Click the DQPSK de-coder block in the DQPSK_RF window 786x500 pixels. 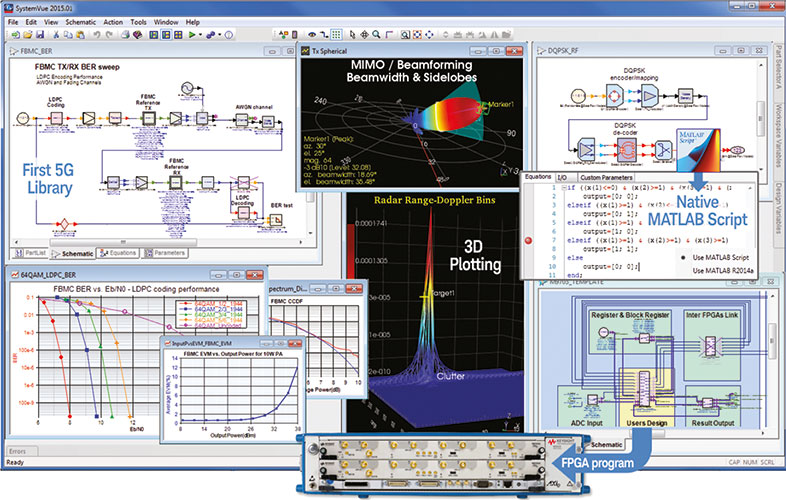[626, 149]
